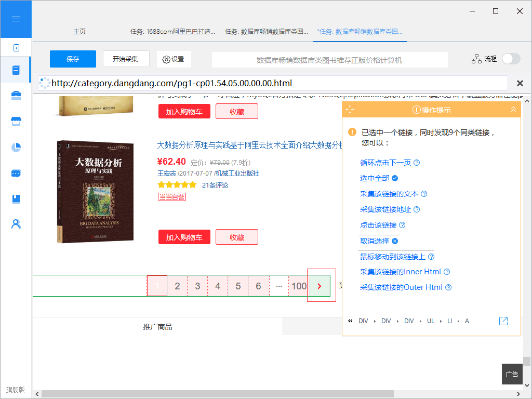
Task: Click 收藏 for the 大数据分析 book
Action: click(x=237, y=237)
